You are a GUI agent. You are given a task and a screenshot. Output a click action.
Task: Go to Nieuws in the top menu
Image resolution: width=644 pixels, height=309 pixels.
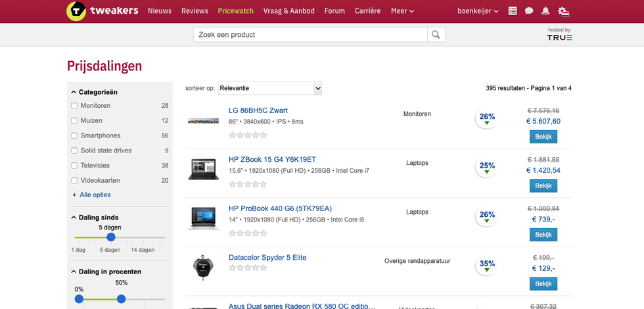(160, 11)
